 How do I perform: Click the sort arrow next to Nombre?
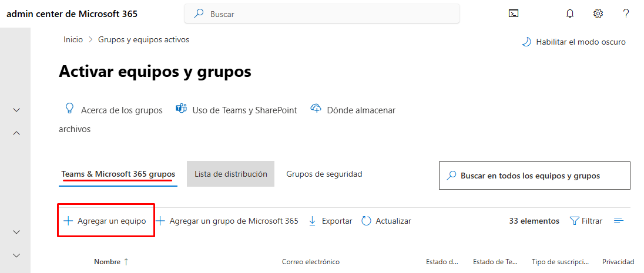tap(126, 261)
